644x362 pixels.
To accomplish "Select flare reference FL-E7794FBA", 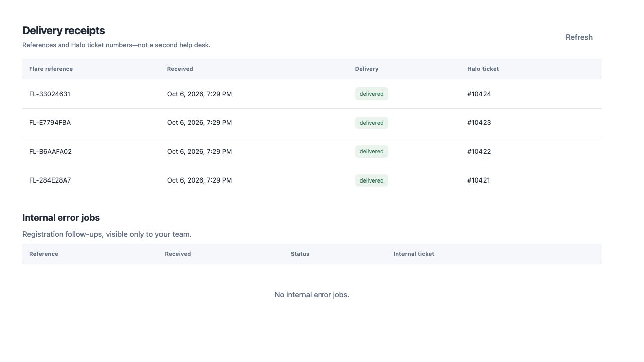I will [50, 123].
